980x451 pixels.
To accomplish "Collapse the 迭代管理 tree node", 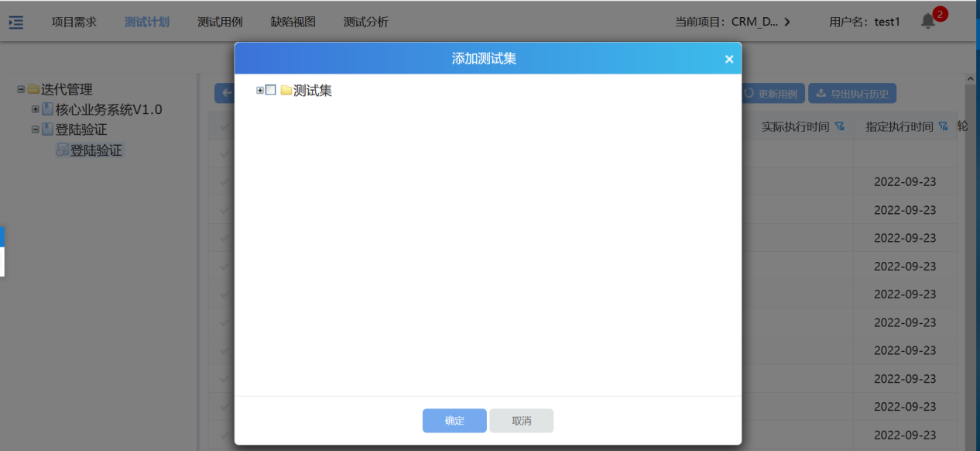I will click(x=21, y=90).
